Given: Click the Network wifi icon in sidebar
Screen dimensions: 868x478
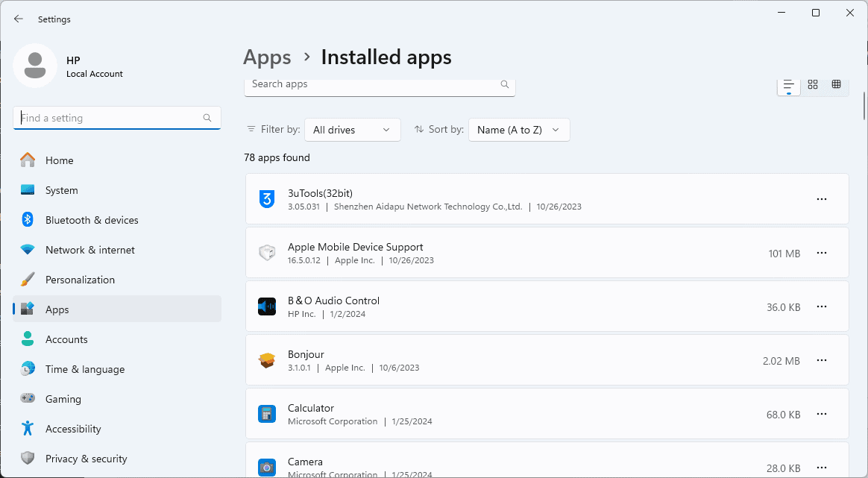Looking at the screenshot, I should click(28, 249).
